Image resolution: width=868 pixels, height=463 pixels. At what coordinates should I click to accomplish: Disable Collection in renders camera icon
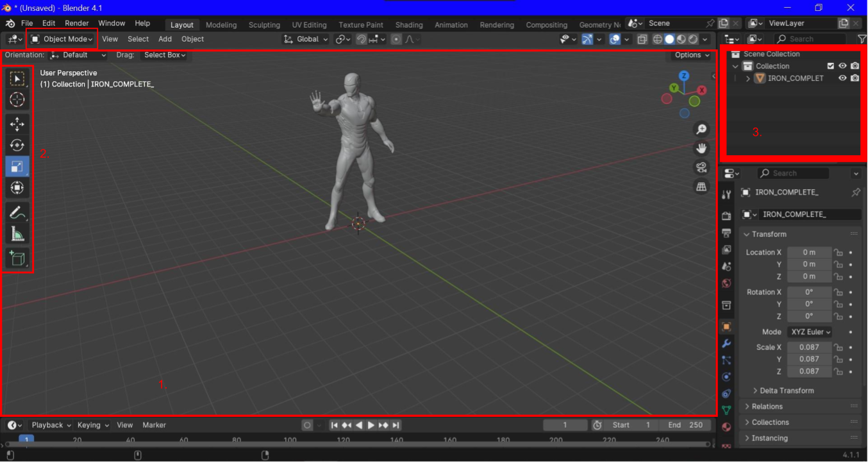855,66
